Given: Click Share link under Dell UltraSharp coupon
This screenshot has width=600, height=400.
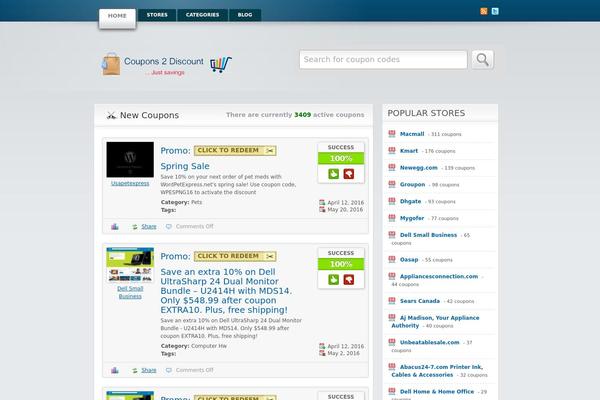Looking at the screenshot, I should (x=149, y=370).
